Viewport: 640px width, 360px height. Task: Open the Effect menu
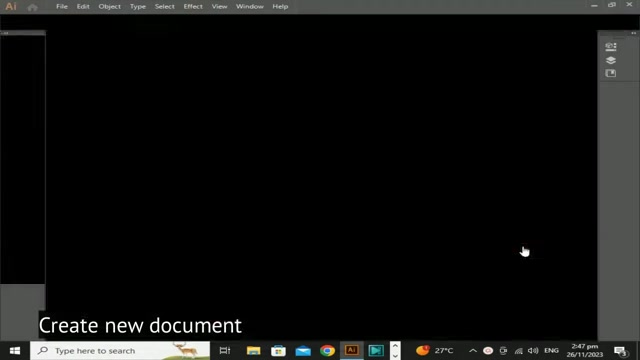193,7
